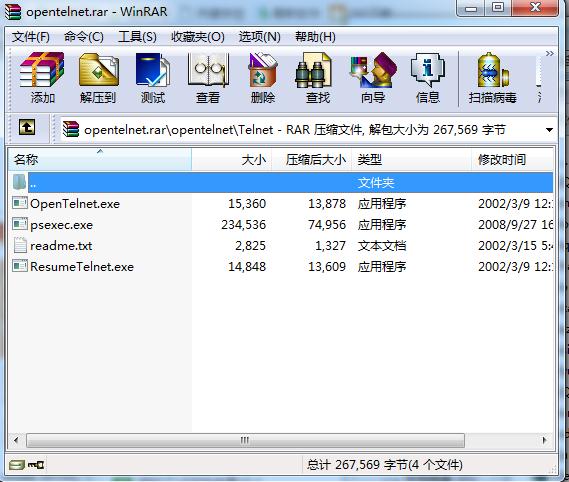
Task: Open the 帮助(H) menu
Action: click(315, 37)
